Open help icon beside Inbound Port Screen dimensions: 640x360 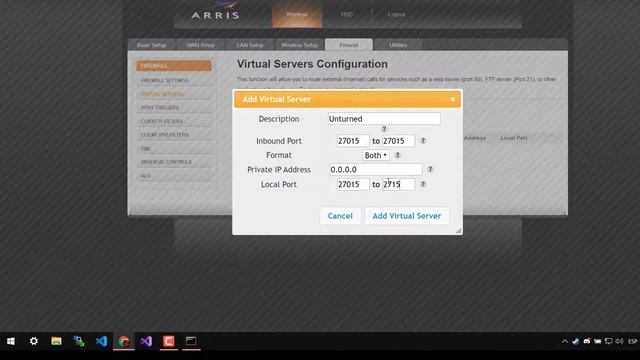pos(423,141)
